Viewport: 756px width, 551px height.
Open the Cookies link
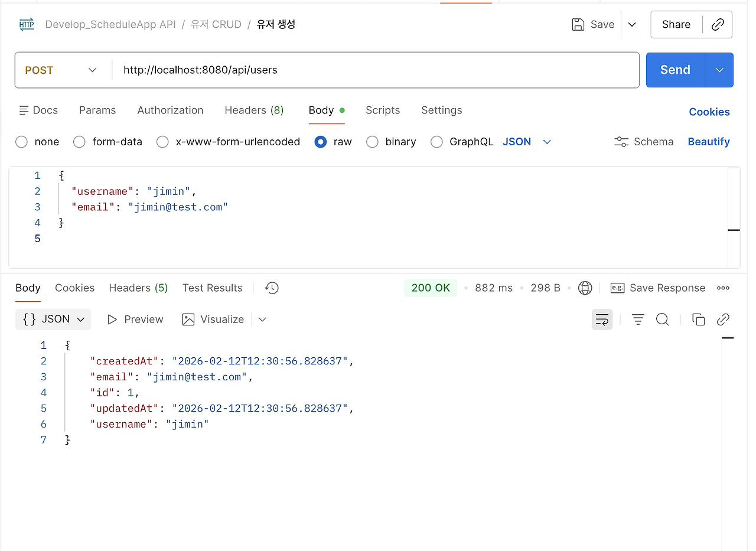click(x=709, y=112)
